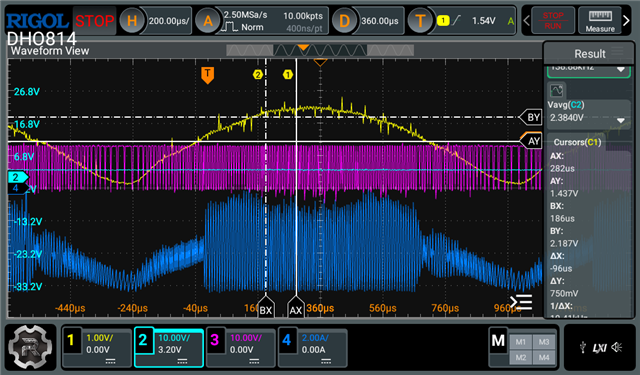Expand the frequency result dropdown arrow

click(x=620, y=69)
